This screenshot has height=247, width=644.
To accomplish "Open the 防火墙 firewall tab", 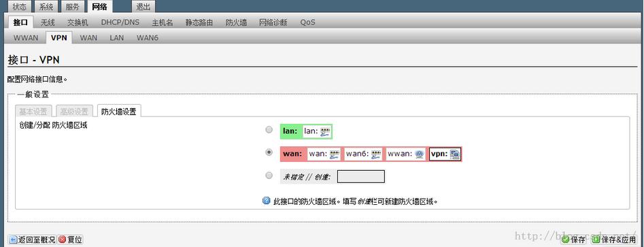I will pos(236,22).
